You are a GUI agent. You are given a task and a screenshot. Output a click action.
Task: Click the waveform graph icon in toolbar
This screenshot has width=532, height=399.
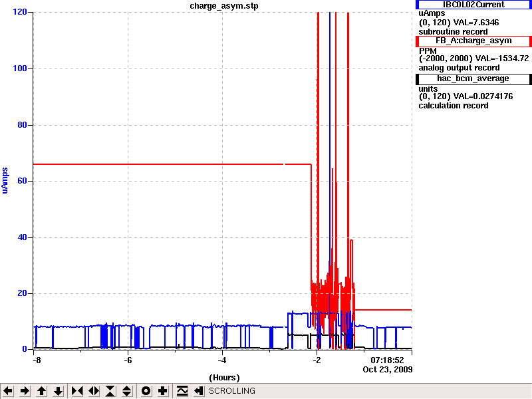pos(182,391)
